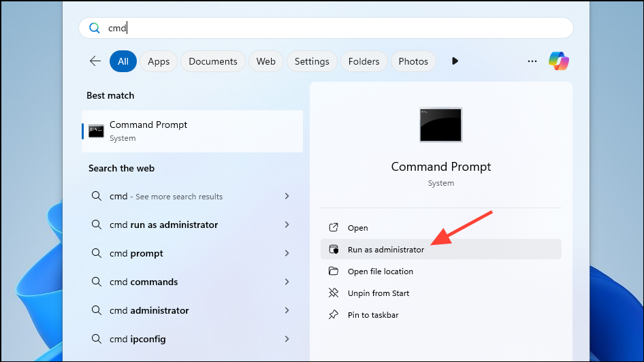Switch to the Settings filter tab
The height and width of the screenshot is (362, 644).
[312, 61]
